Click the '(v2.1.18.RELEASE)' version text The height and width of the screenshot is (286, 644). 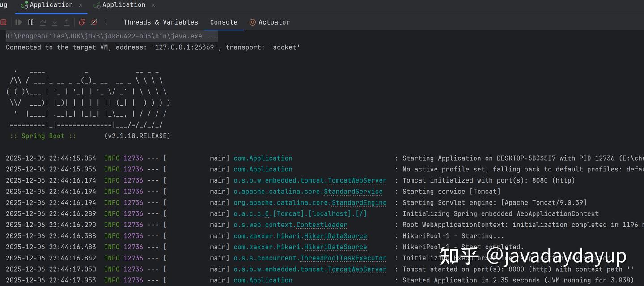tap(137, 136)
